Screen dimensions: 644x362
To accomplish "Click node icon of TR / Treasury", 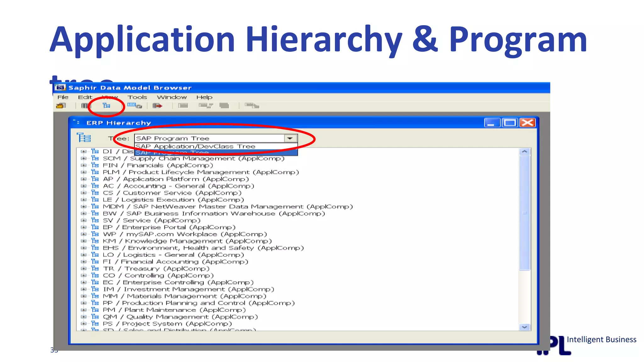I will coord(95,269).
